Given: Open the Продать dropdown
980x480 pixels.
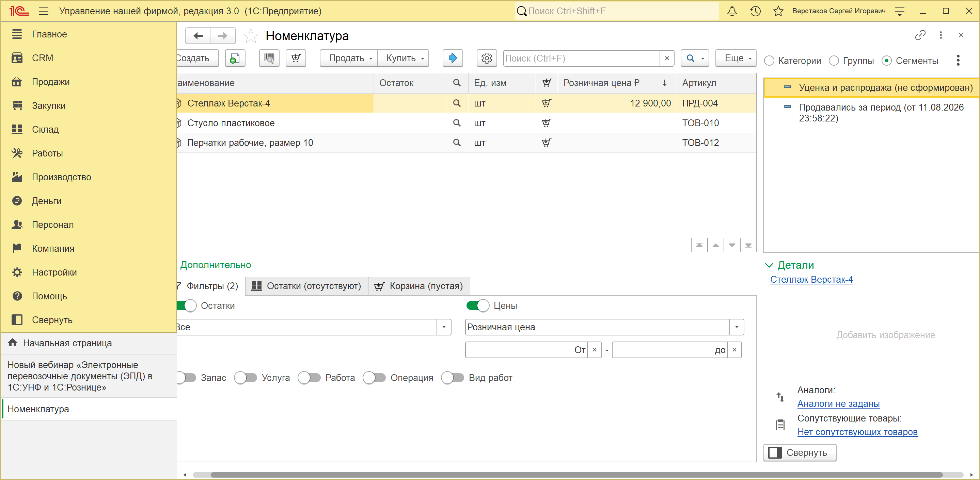Looking at the screenshot, I should [x=349, y=58].
